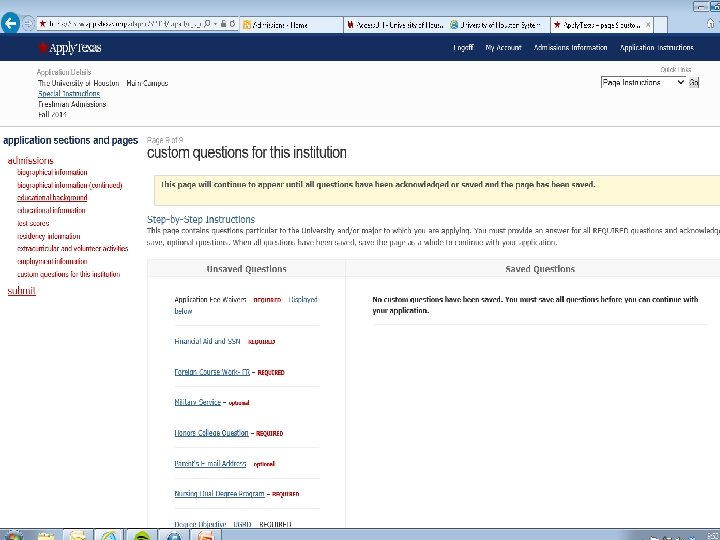
Task: Open the Honors College Question link
Action: (x=211, y=433)
